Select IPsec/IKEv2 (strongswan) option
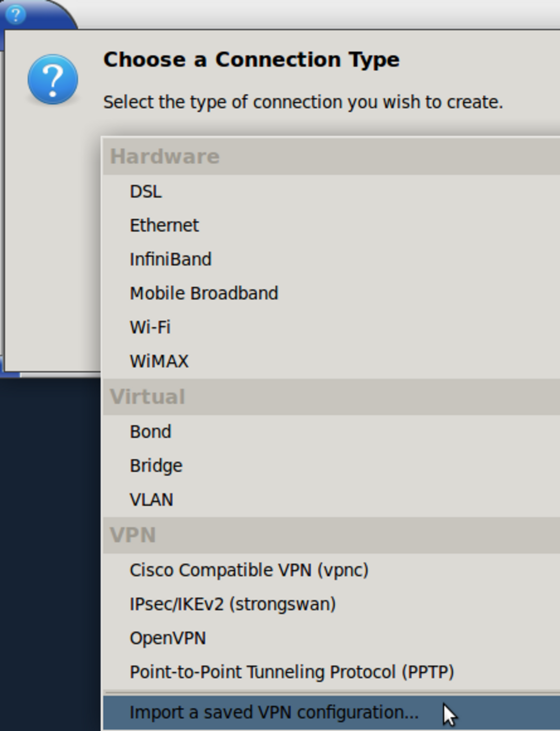Viewport: 560px width, 731px height. click(x=233, y=604)
